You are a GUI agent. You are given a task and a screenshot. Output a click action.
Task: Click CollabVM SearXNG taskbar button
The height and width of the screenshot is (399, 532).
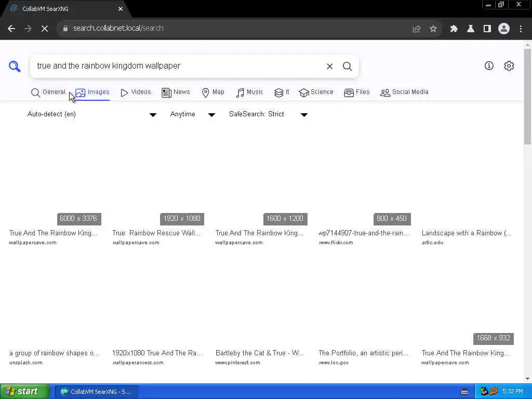(x=96, y=392)
